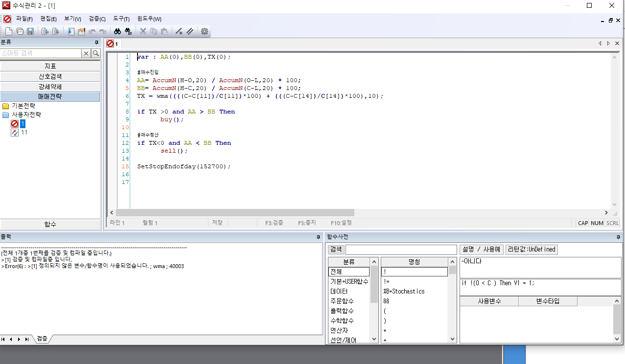The width and height of the screenshot is (625, 364).
Task: Open the 검증(C) menu
Action: (97, 19)
